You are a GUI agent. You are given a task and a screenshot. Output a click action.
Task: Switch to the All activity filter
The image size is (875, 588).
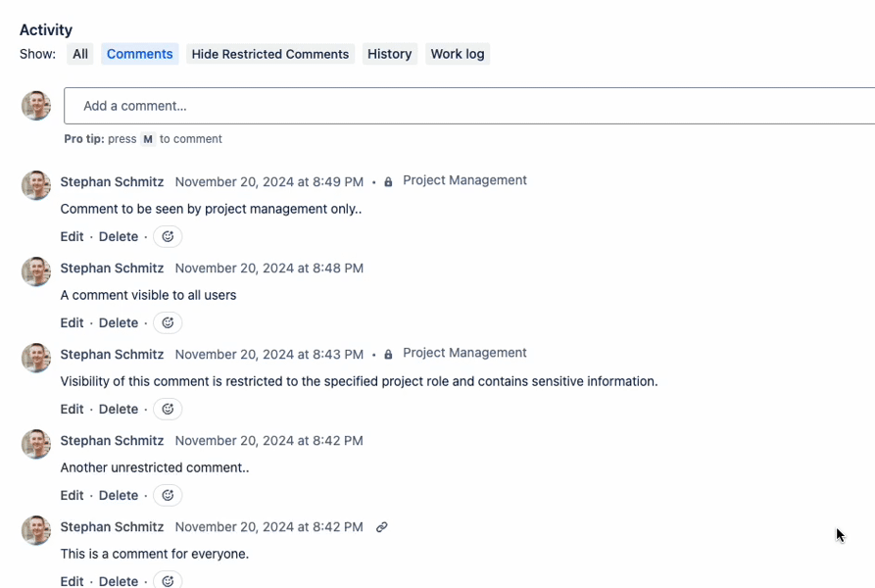pos(79,54)
